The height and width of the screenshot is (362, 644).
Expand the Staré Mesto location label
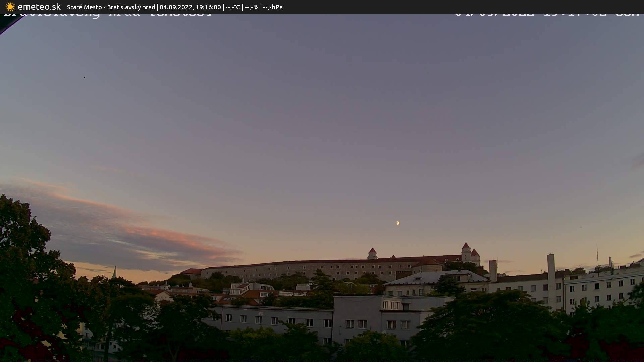85,7
